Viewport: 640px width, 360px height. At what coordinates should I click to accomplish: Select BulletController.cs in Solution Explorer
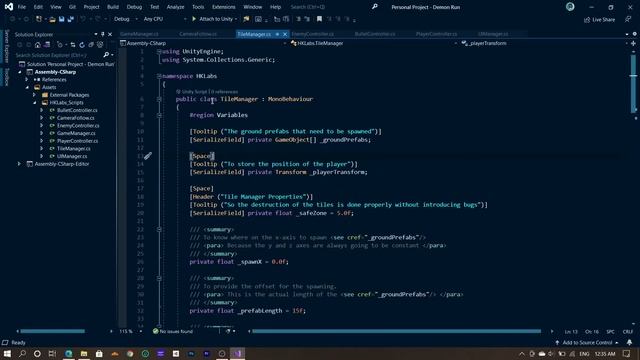[77, 110]
